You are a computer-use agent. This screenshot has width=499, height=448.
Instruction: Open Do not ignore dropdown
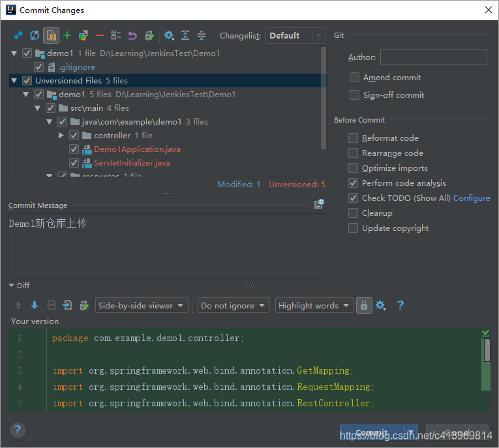click(234, 305)
